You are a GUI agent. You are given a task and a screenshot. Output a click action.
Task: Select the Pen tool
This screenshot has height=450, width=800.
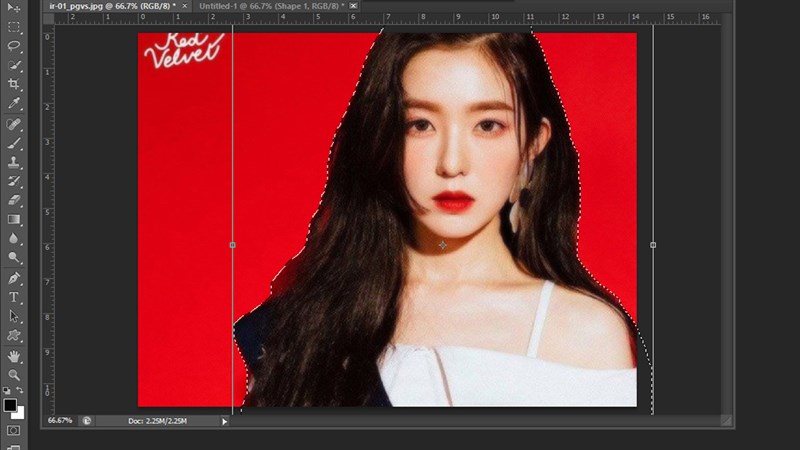click(x=14, y=278)
